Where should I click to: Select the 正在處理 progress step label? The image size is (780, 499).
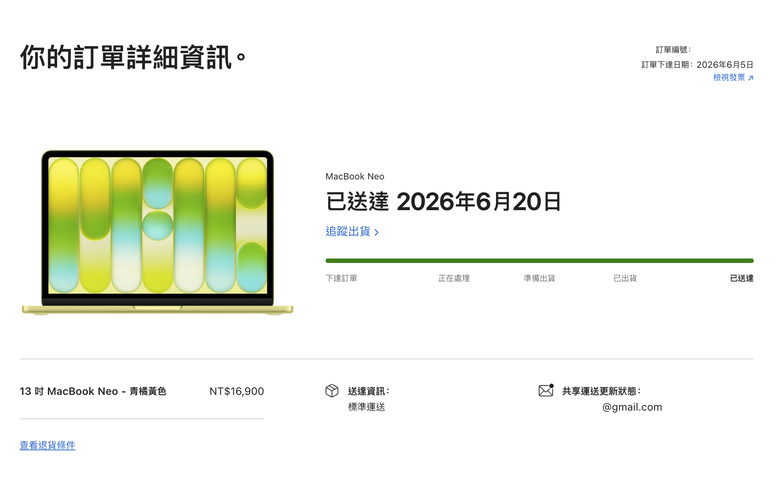(x=454, y=278)
